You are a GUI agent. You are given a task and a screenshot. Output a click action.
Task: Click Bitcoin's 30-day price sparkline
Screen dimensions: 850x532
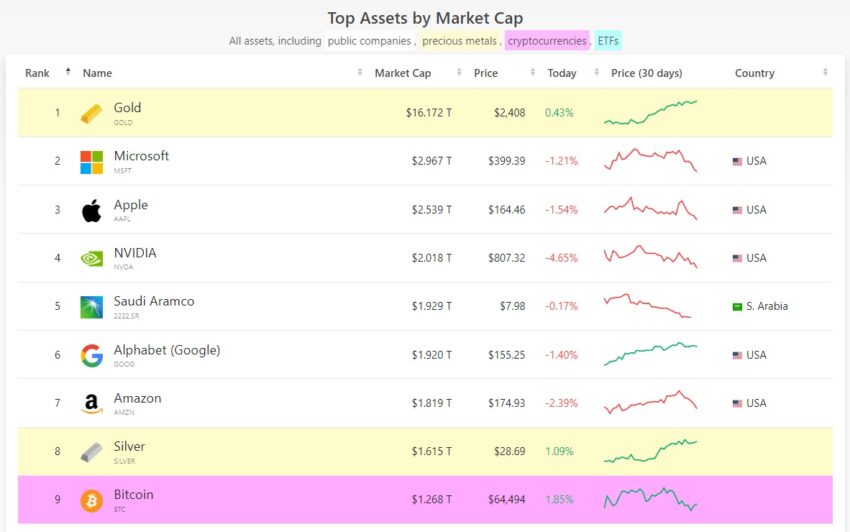[651, 499]
